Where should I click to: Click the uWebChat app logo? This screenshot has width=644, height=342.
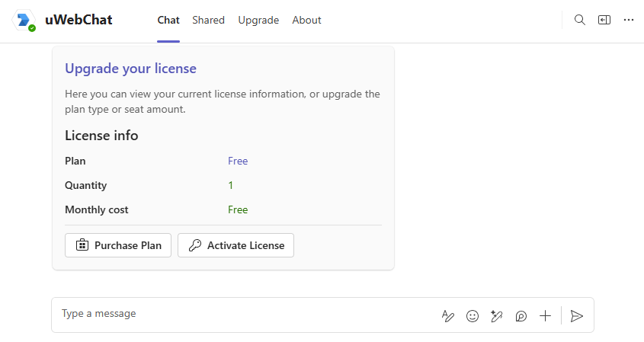pos(24,21)
